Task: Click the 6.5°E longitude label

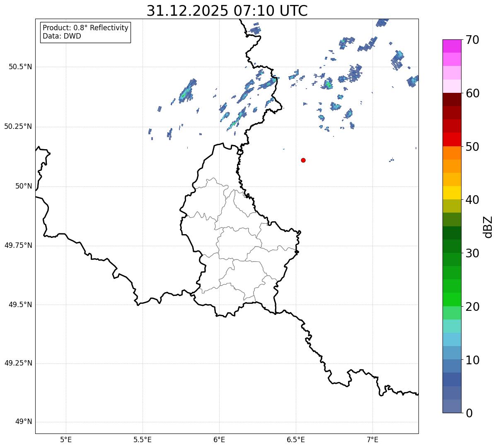Action: point(296,439)
